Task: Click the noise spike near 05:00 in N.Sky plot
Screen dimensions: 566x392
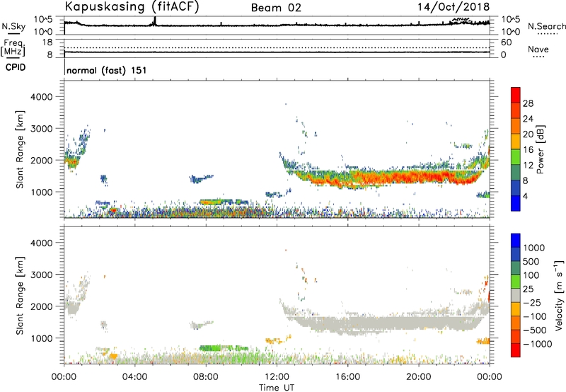Action: (x=154, y=21)
